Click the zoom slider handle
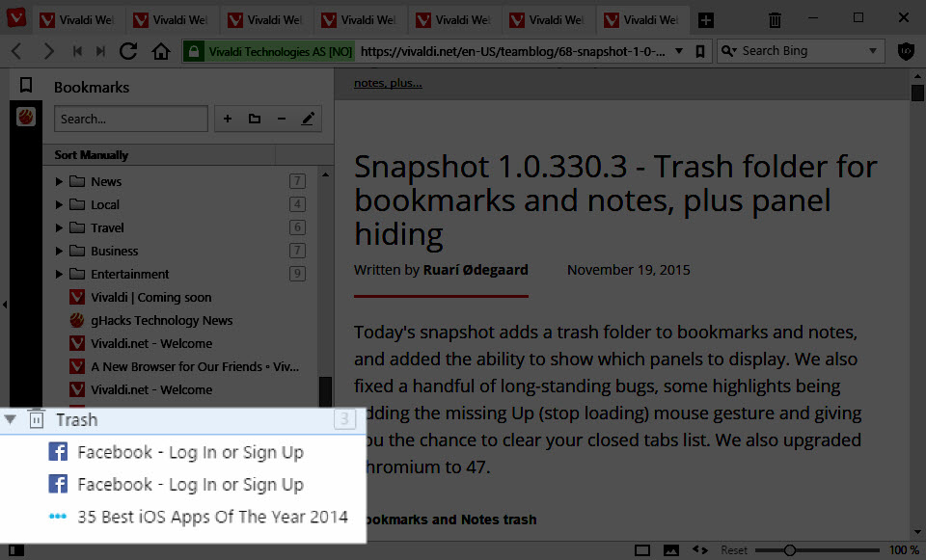The width and height of the screenshot is (926, 560). click(x=790, y=550)
